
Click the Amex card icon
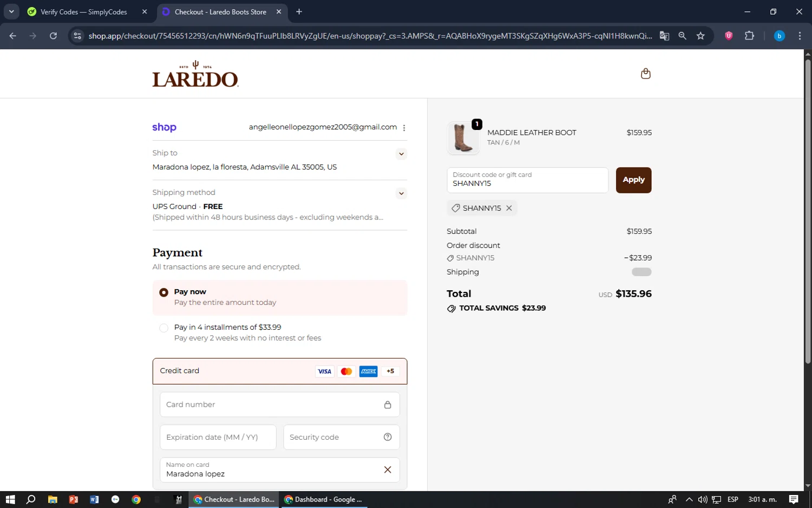[368, 372]
